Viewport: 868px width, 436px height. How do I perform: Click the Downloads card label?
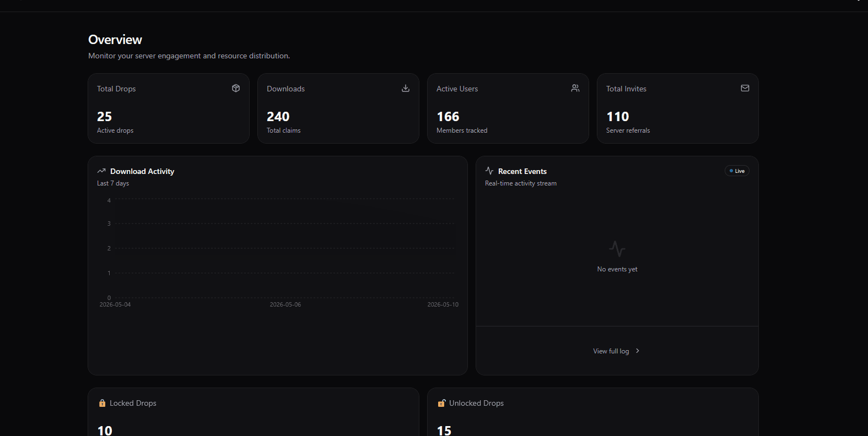285,89
